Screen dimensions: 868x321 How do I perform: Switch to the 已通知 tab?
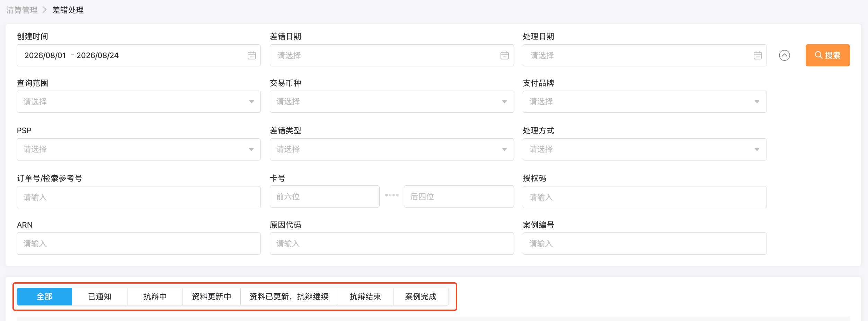100,296
